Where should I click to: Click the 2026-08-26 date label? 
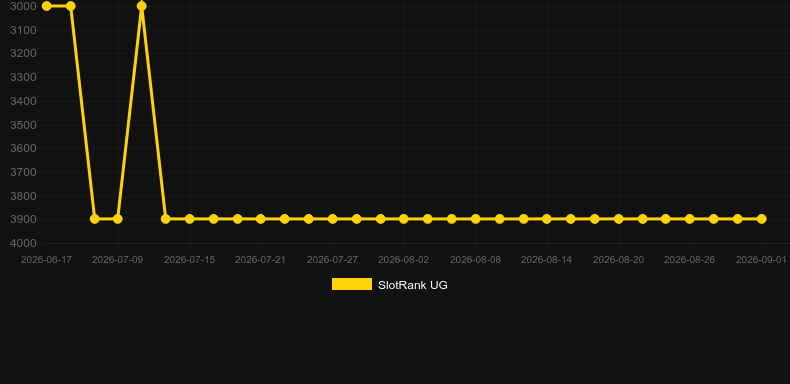tap(690, 260)
